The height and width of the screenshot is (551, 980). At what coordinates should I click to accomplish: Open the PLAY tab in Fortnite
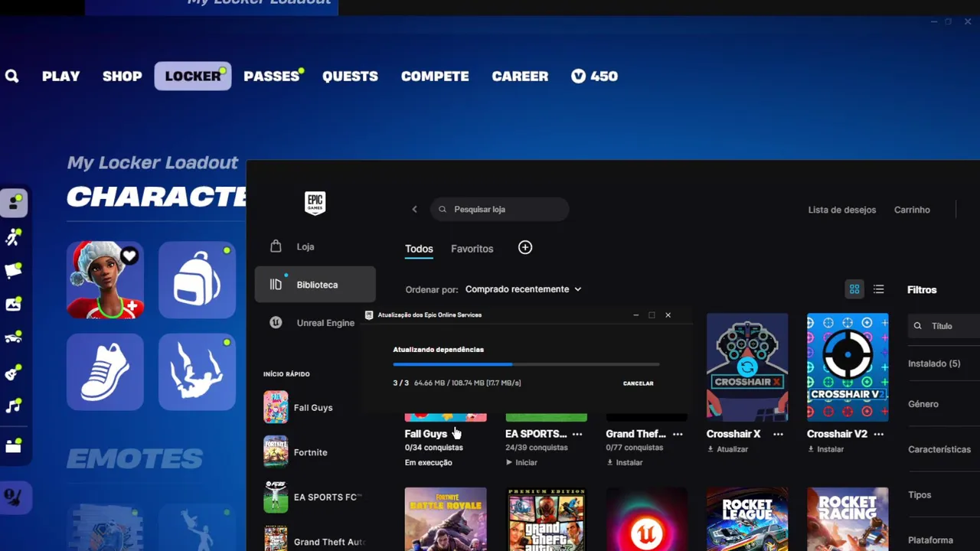pos(61,76)
